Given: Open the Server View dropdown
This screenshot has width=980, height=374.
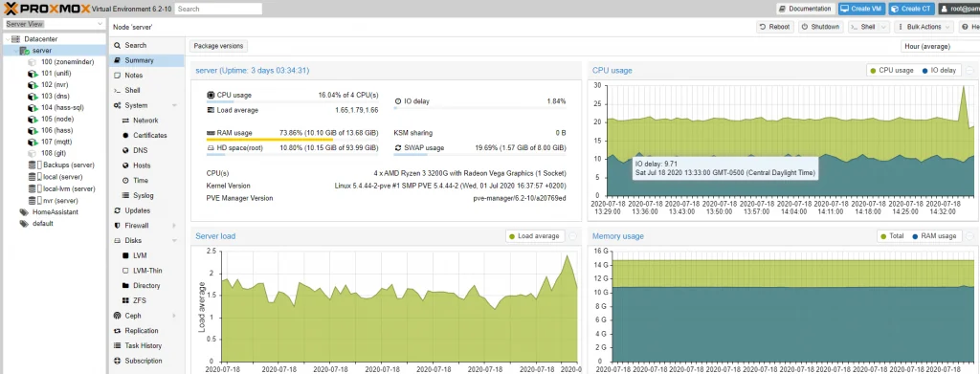Looking at the screenshot, I should [54, 24].
